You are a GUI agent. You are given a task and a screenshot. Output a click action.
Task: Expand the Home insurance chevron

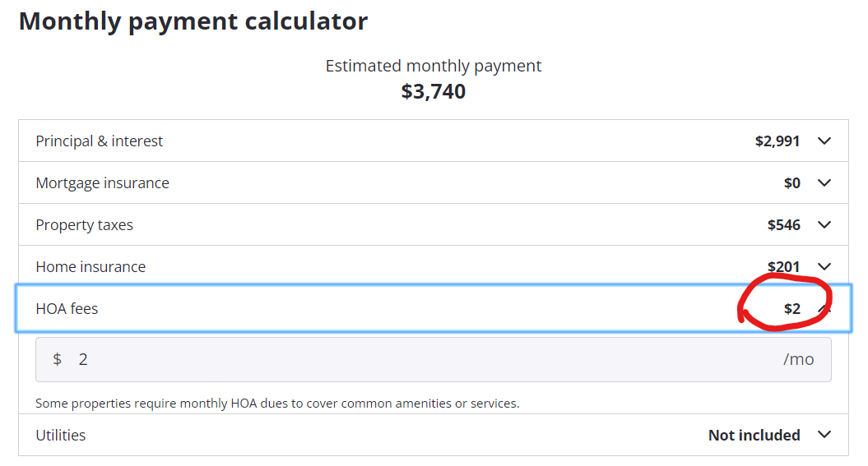click(x=824, y=267)
